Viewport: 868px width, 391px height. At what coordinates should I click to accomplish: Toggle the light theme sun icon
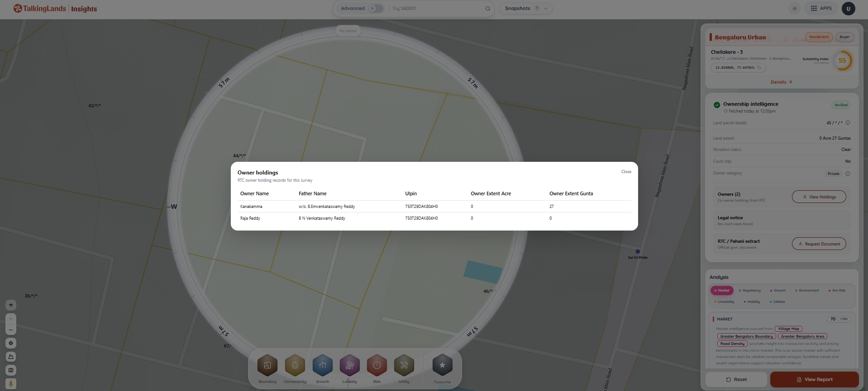tap(794, 9)
